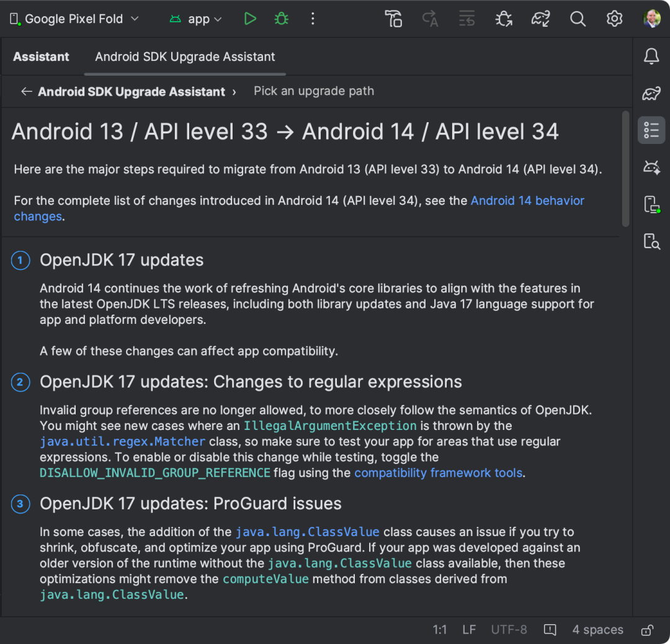Open the More Actions vertical dots menu
The width and height of the screenshot is (670, 644).
[x=313, y=19]
